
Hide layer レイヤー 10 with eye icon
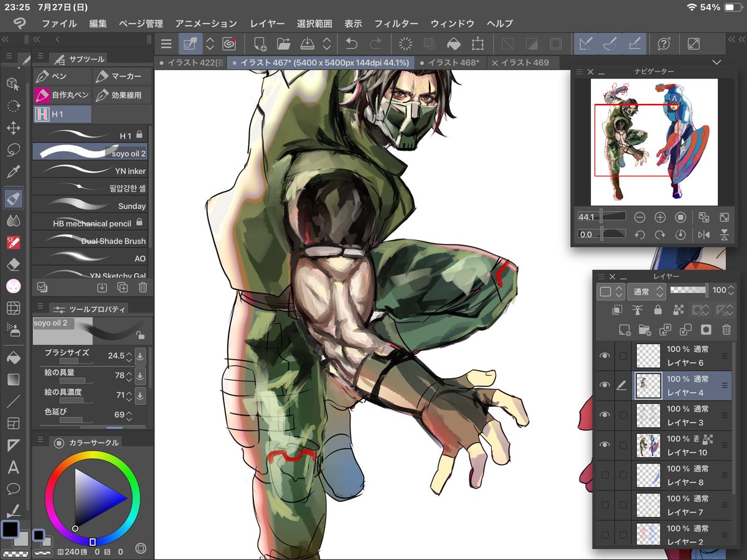(x=604, y=445)
